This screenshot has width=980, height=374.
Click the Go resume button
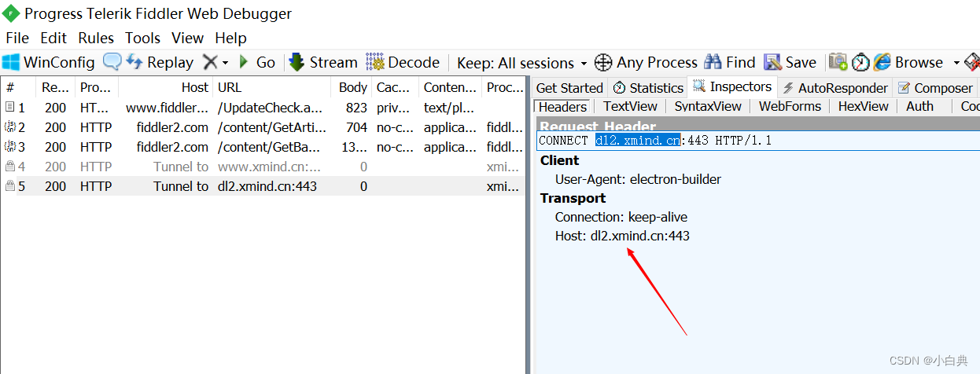[256, 62]
